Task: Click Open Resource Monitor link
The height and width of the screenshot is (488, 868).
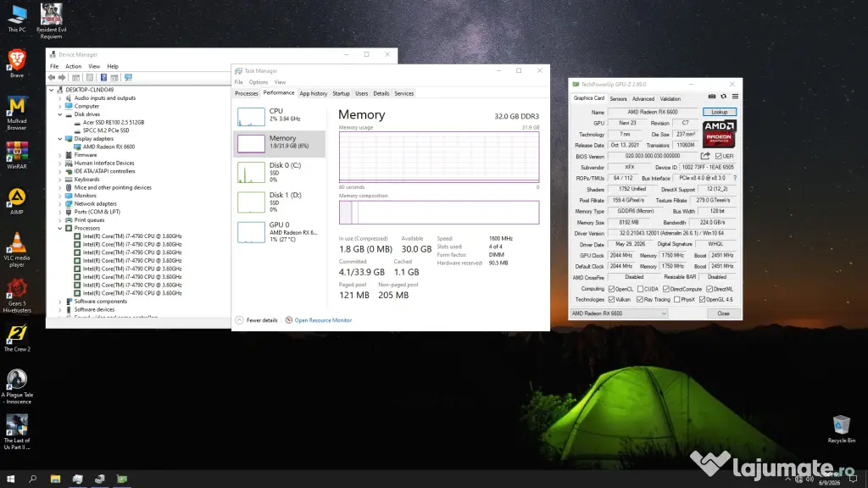Action: point(323,320)
